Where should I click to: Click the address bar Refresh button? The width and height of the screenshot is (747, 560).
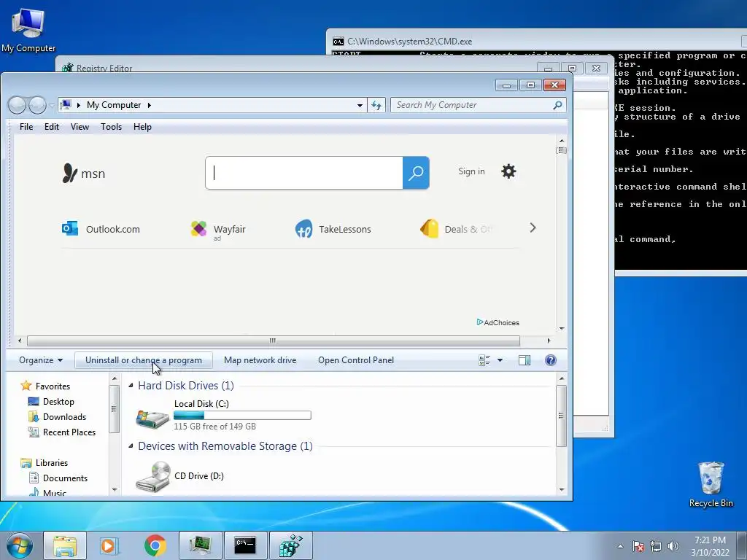376,105
